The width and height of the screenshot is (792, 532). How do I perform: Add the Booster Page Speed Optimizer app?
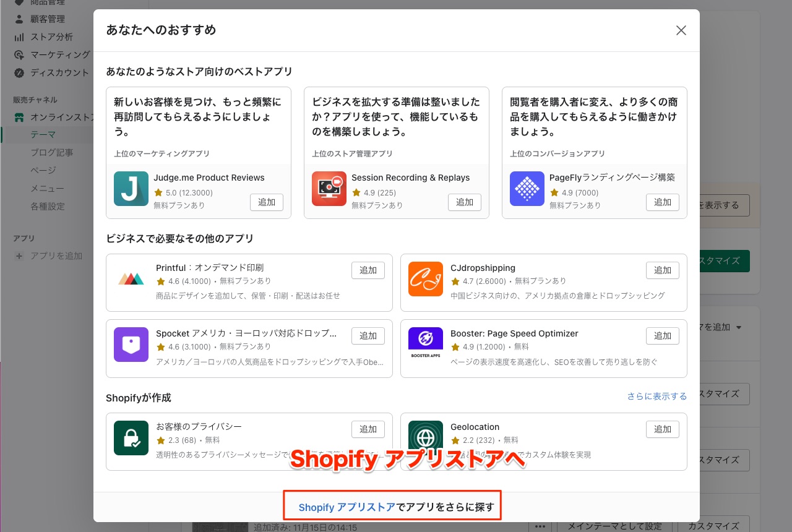663,336
